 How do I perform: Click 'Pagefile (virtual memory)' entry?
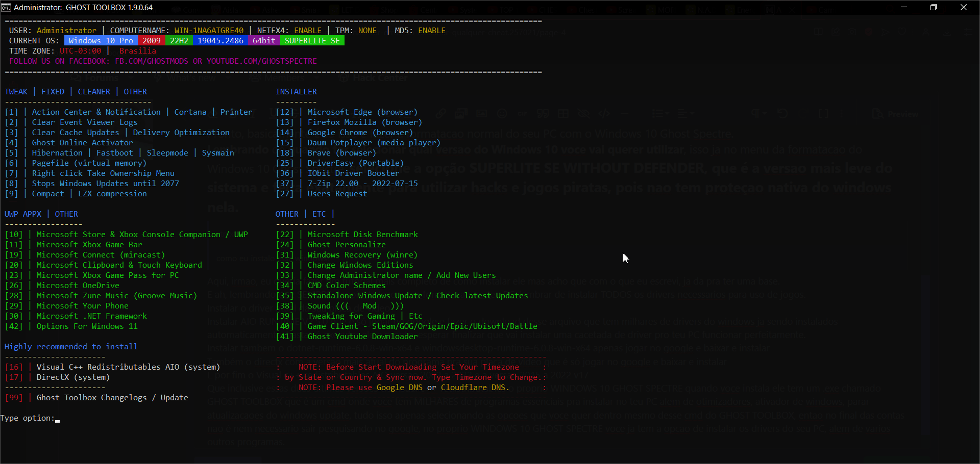(89, 163)
